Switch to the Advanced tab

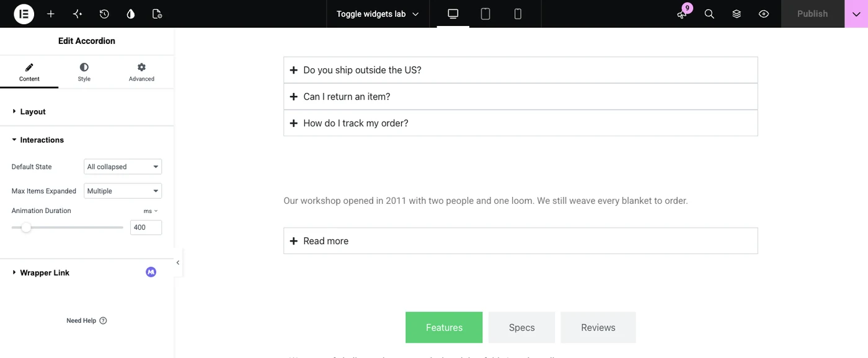tap(141, 72)
